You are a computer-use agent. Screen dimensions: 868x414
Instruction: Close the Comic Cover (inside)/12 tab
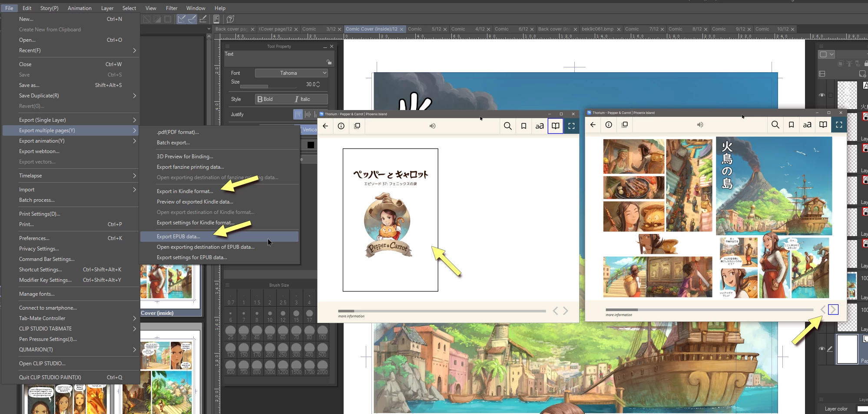[401, 29]
